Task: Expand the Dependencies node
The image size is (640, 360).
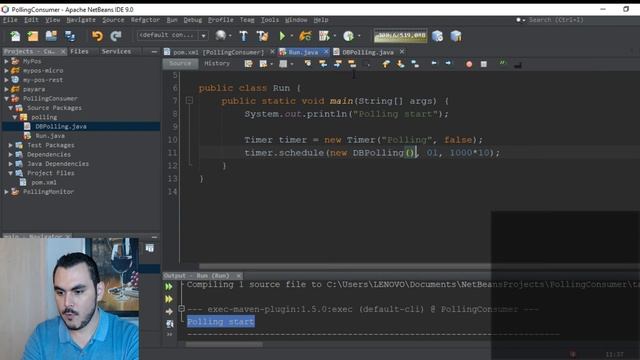Action: (11, 154)
